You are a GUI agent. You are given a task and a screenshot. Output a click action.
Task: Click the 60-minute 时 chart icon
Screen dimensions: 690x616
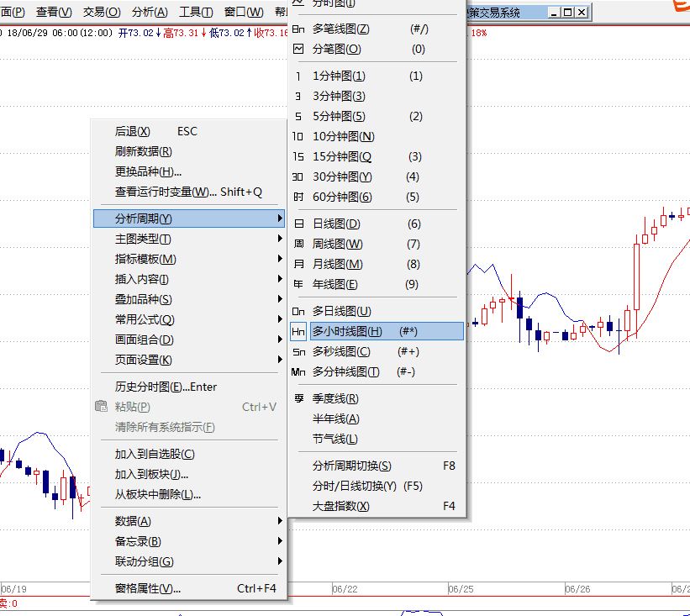point(298,197)
